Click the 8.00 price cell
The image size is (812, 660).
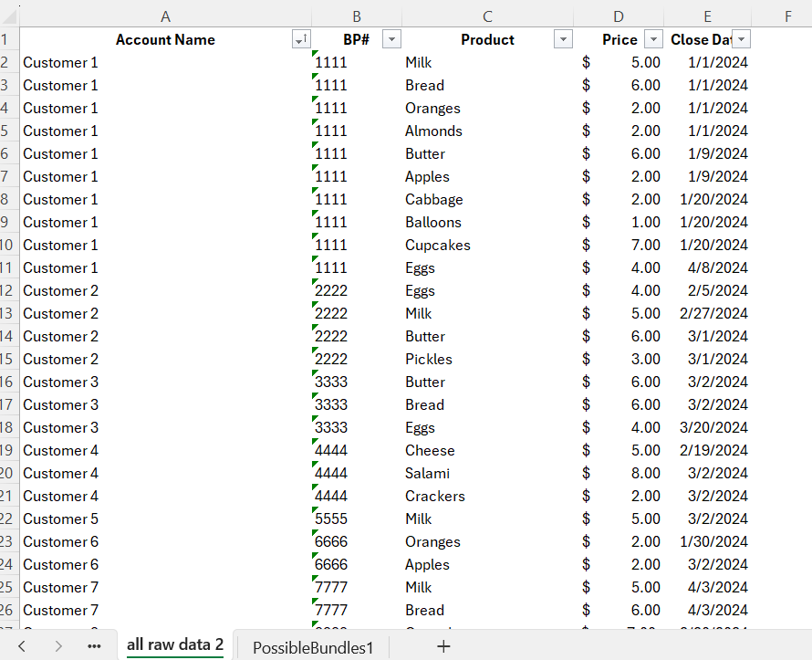pyautogui.click(x=619, y=473)
